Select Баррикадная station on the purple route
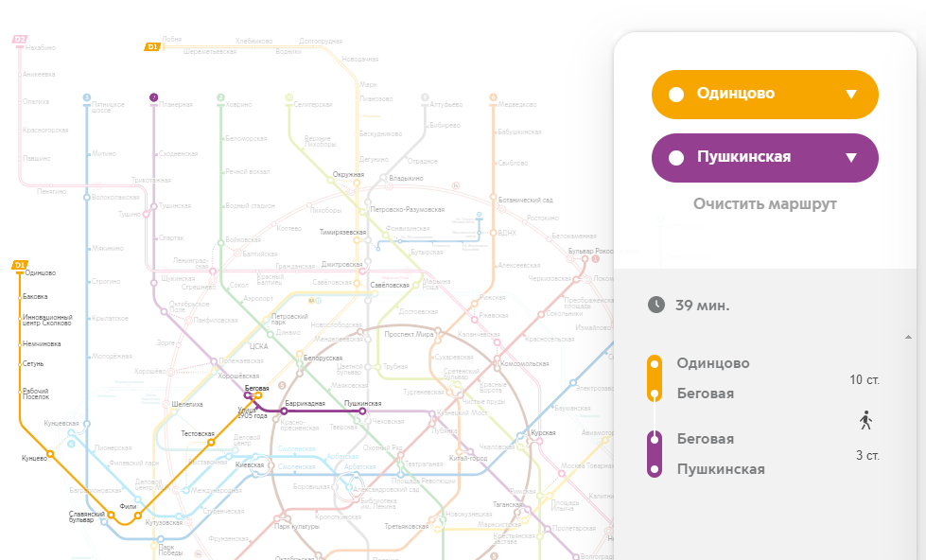 [x=284, y=410]
